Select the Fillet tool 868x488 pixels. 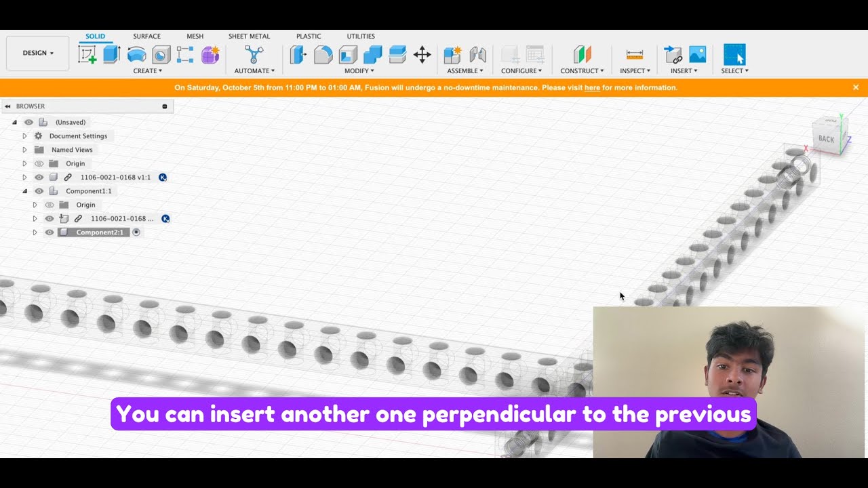(323, 55)
